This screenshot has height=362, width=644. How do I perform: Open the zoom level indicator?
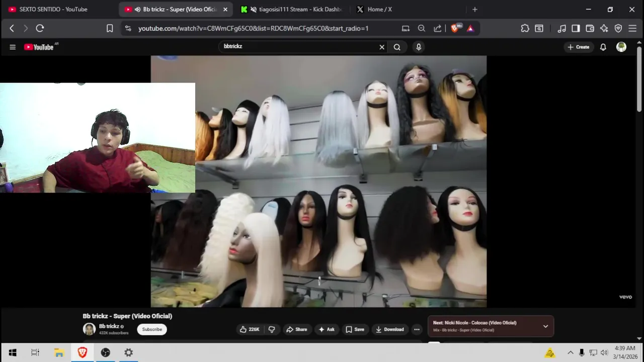pos(422,29)
